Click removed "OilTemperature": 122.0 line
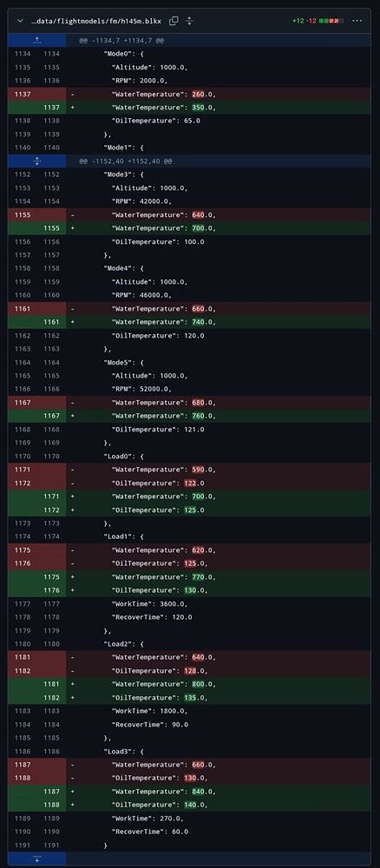 158,483
